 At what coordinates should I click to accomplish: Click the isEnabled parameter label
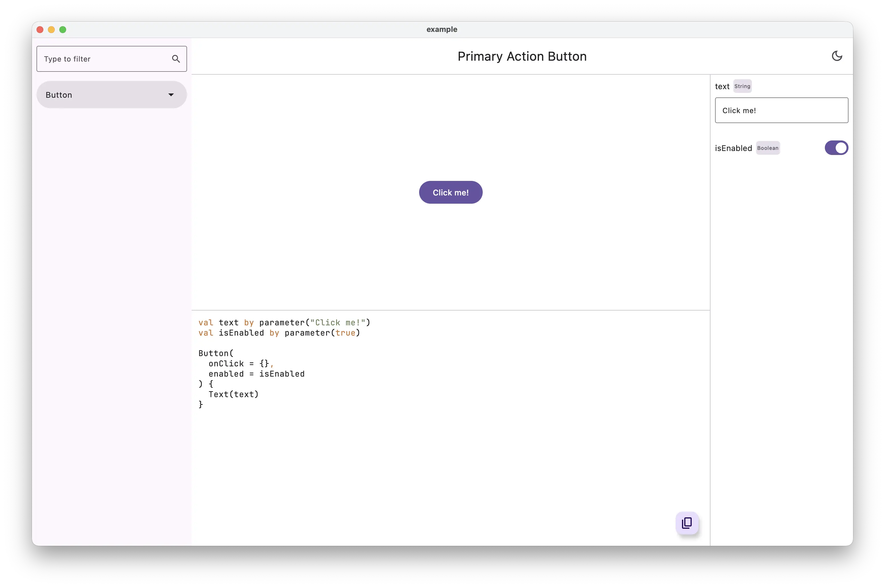[733, 148]
